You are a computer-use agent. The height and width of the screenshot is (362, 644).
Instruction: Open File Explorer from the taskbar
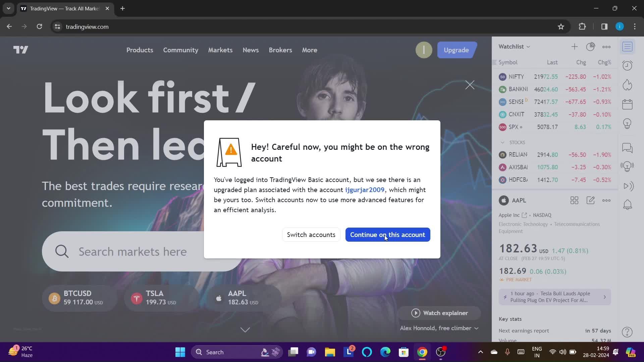[x=330, y=352]
